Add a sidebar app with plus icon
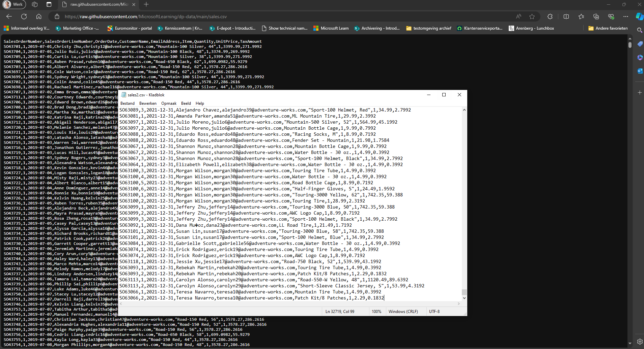Image resolution: width=644 pixels, height=349 pixels. [x=640, y=92]
